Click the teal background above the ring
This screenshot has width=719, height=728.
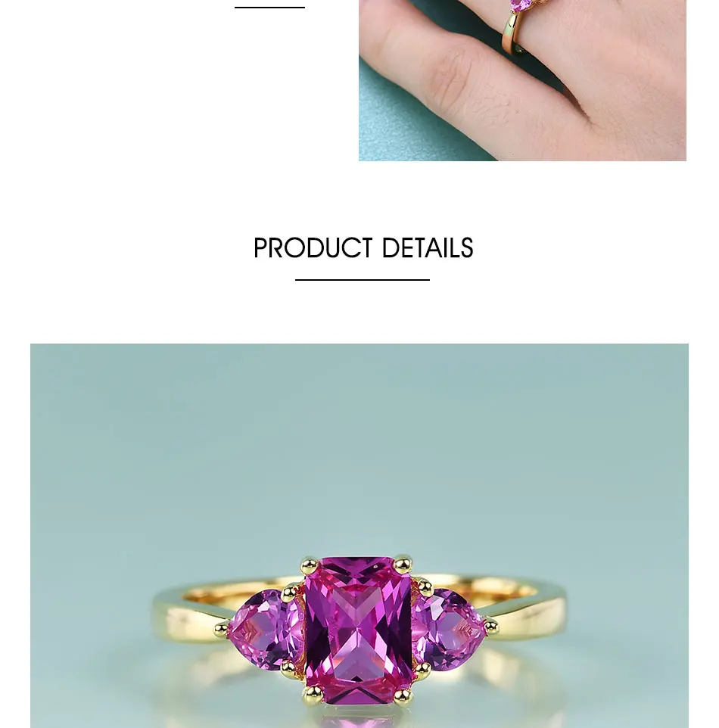point(359,441)
